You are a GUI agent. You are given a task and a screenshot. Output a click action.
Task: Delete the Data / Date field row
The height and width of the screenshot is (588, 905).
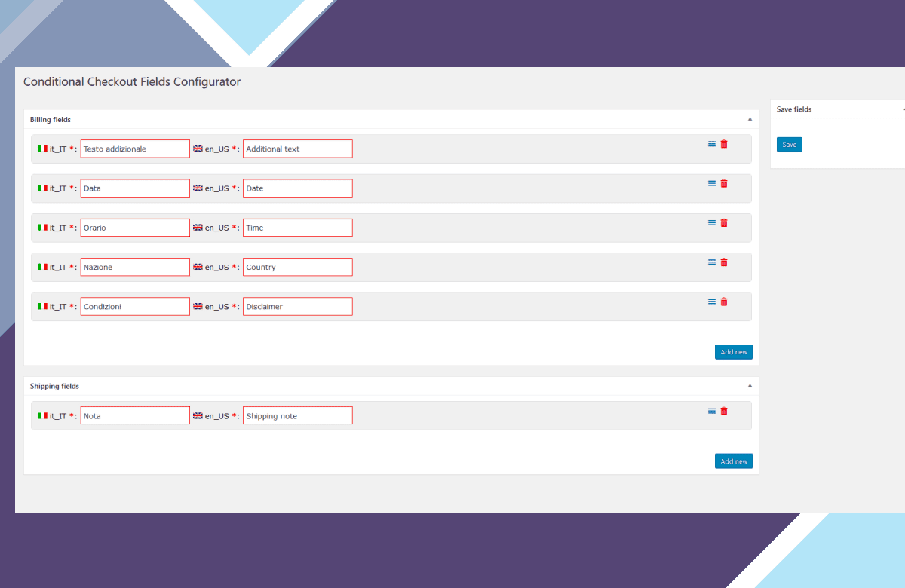724,183
